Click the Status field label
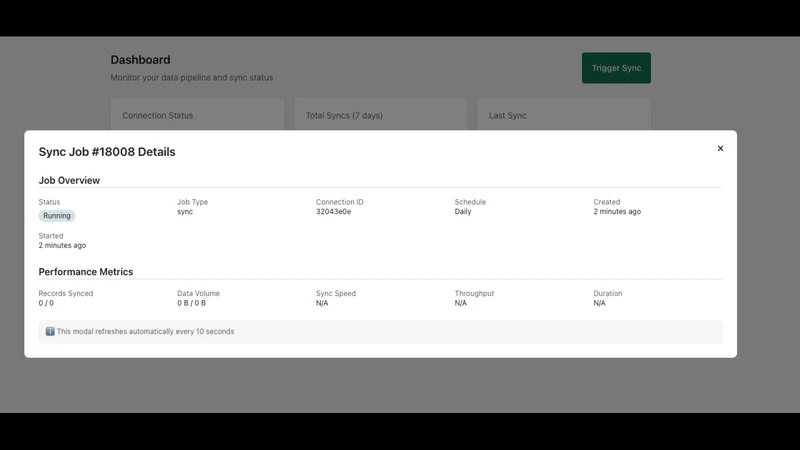The image size is (800, 450). 49,202
